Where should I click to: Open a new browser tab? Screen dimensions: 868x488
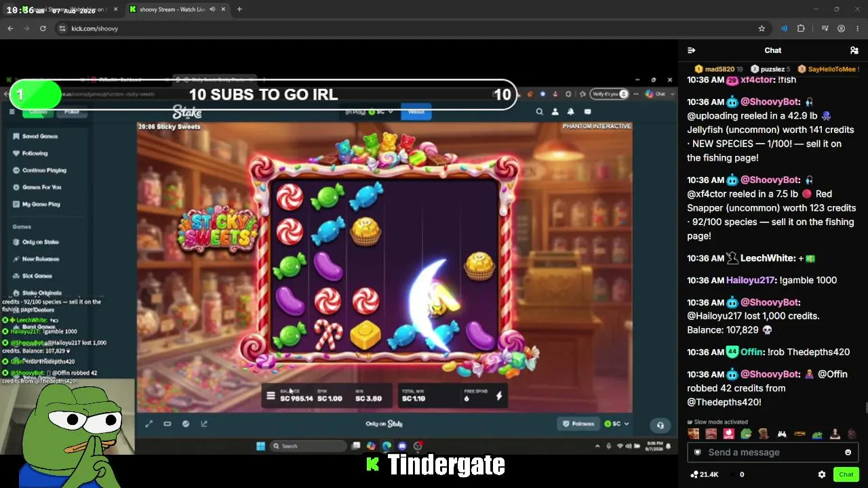coord(239,9)
